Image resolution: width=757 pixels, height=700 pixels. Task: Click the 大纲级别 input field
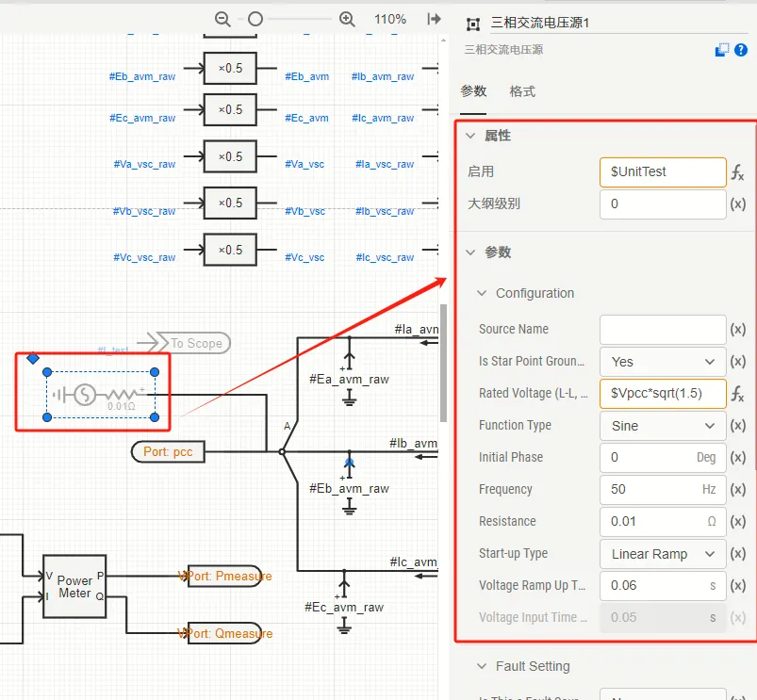click(663, 204)
